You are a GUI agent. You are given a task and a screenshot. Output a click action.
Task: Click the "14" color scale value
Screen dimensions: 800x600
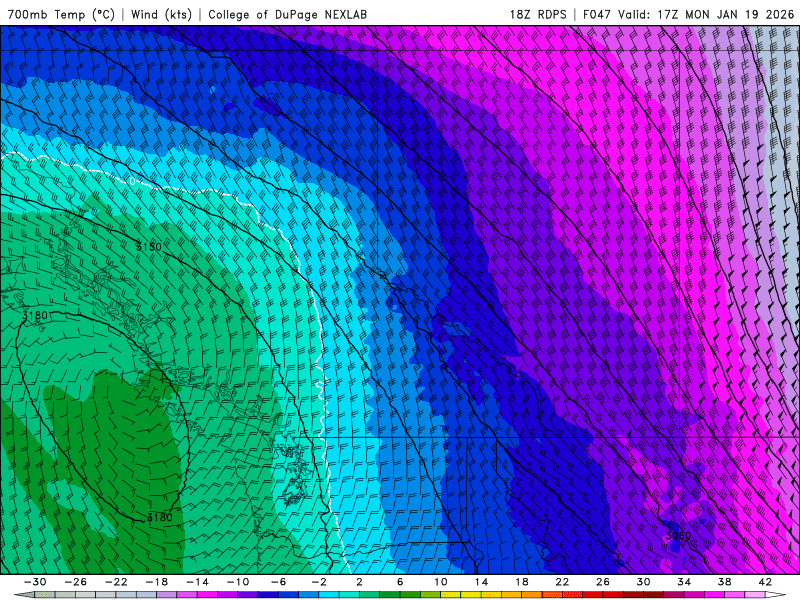point(481,582)
